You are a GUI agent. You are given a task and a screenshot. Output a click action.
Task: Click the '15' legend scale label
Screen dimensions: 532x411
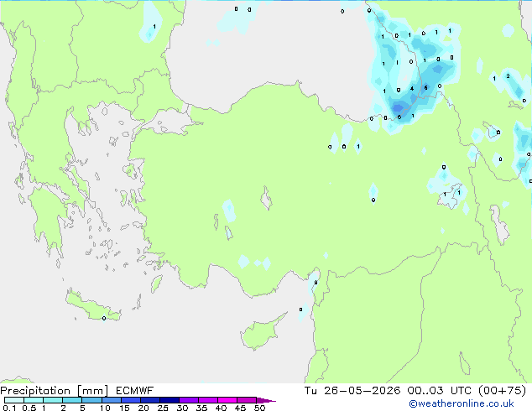pyautogui.click(x=124, y=408)
